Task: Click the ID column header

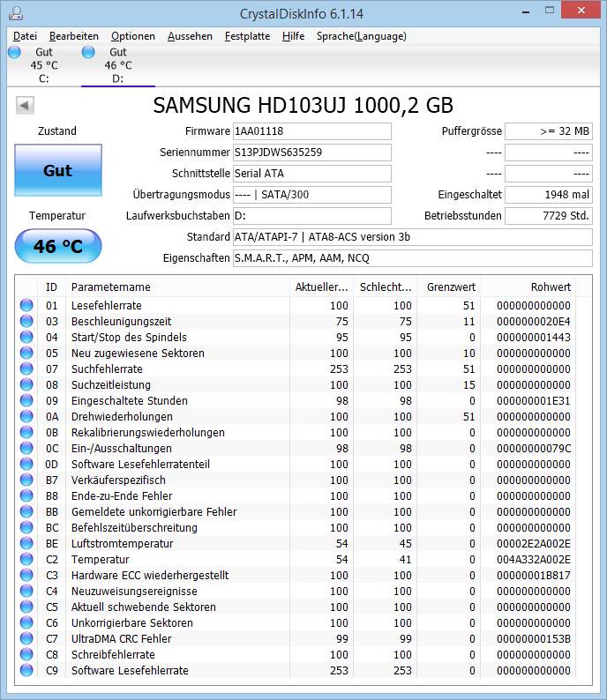Action: pos(51,287)
